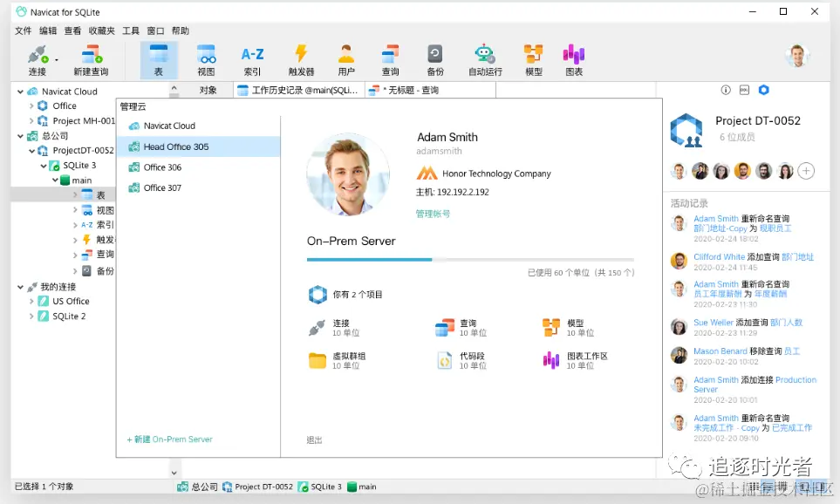Click the 管理帐号 link
The width and height of the screenshot is (840, 504).
[x=433, y=214]
